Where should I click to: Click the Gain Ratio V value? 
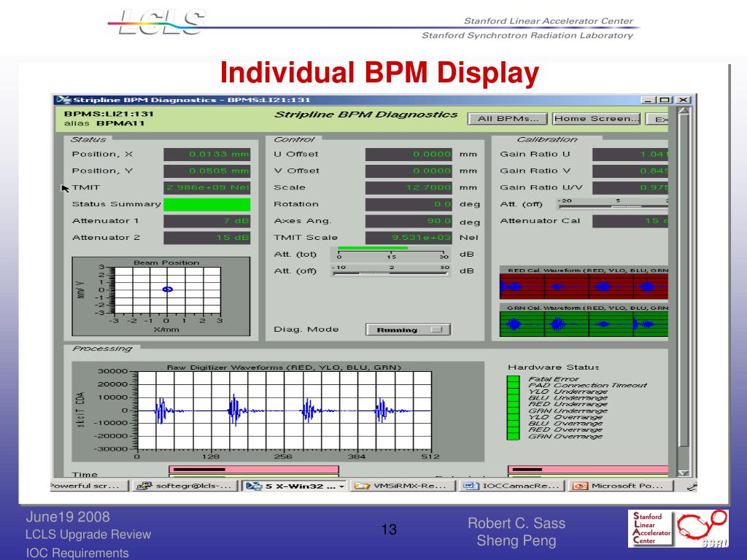click(x=630, y=171)
